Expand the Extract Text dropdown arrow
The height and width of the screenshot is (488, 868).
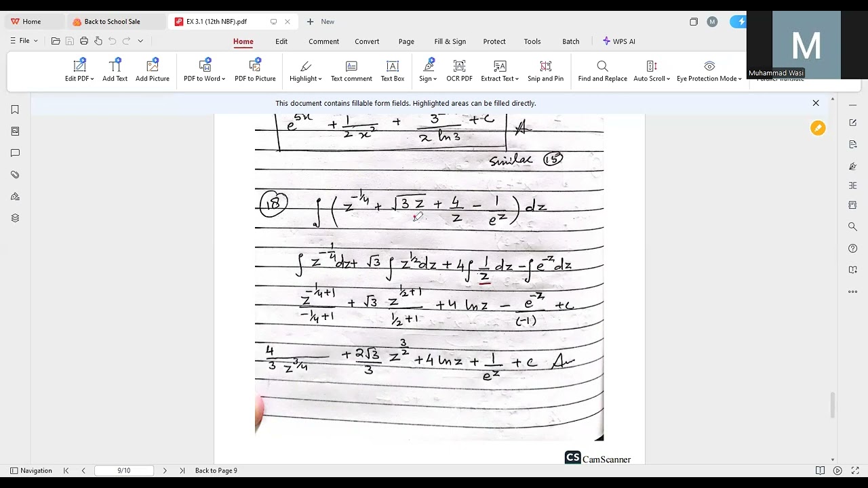pyautogui.click(x=517, y=79)
